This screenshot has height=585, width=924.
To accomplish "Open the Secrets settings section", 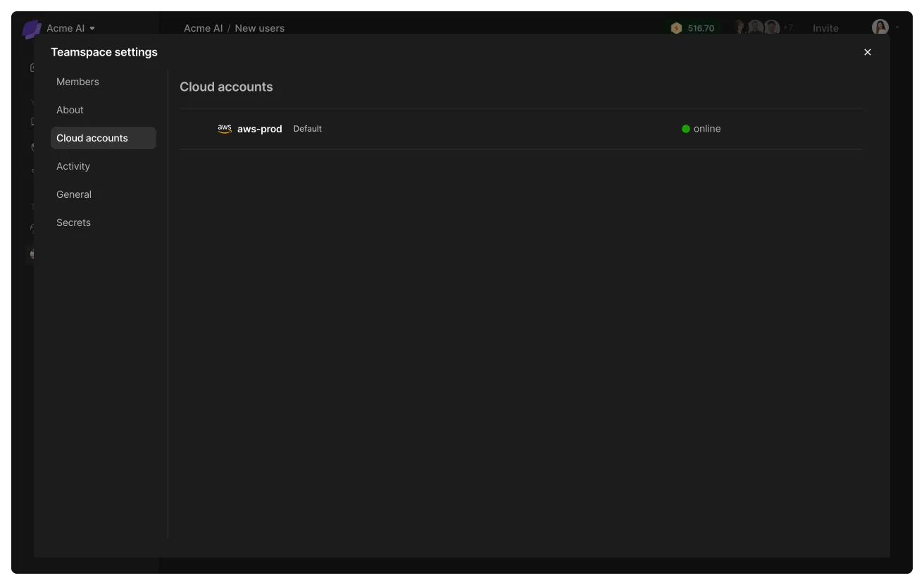I will [x=104, y=222].
